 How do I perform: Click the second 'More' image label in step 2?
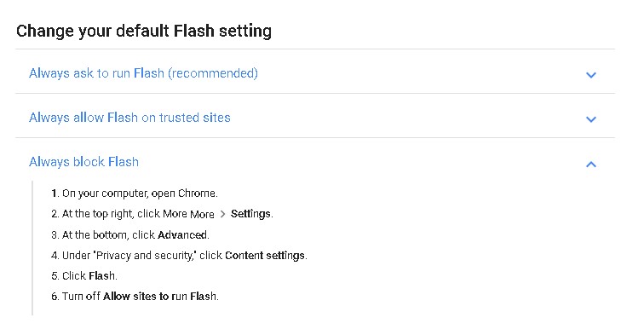202,214
